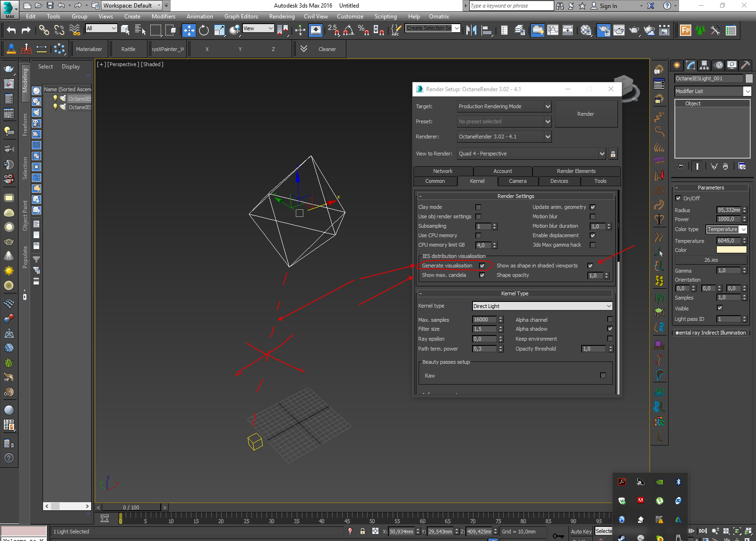756x541 pixels.
Task: Collapse the Render Settings rollout
Action: (515, 196)
